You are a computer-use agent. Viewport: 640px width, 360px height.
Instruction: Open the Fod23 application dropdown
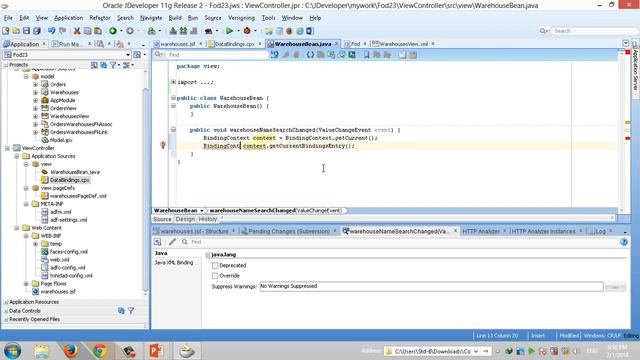point(128,55)
